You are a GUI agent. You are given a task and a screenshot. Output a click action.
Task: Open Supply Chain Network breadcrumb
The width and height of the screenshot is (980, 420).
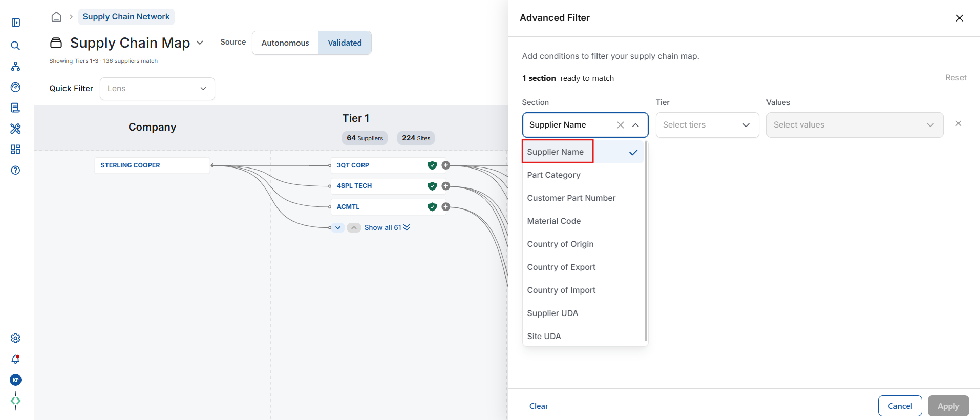tap(126, 17)
